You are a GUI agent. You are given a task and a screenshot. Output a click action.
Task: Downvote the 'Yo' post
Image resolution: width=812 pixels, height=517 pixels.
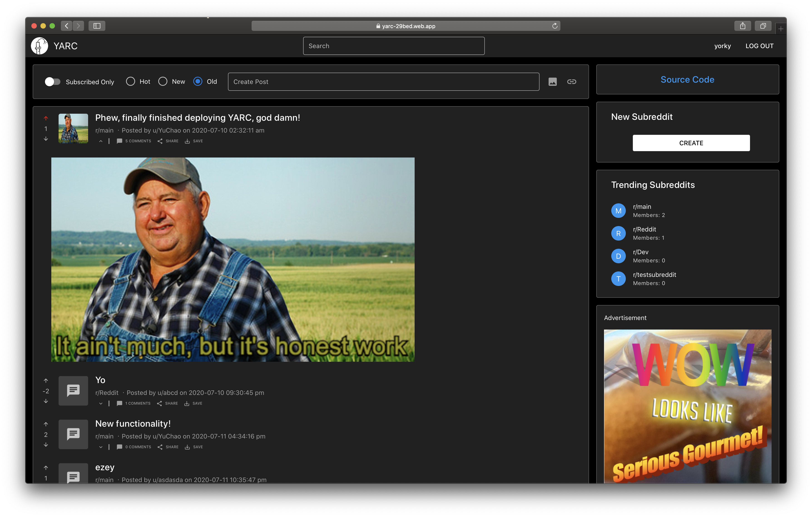point(46,401)
